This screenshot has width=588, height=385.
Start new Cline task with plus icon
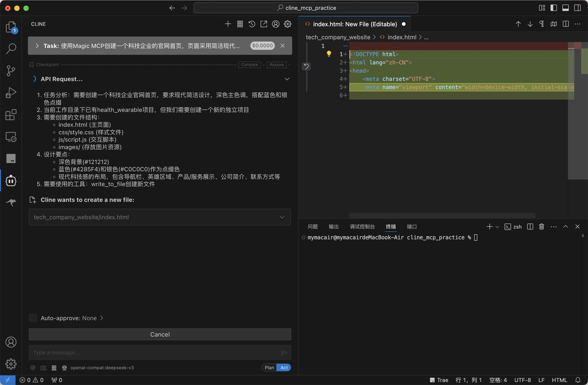(x=228, y=24)
